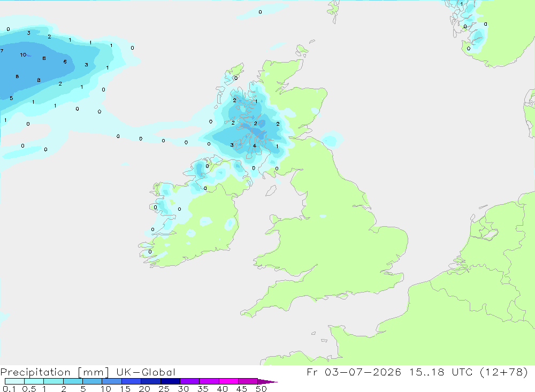This screenshot has width=535, height=392.
Task: Click the '(12+78)' forecast offset text
Action: pyautogui.click(x=503, y=372)
